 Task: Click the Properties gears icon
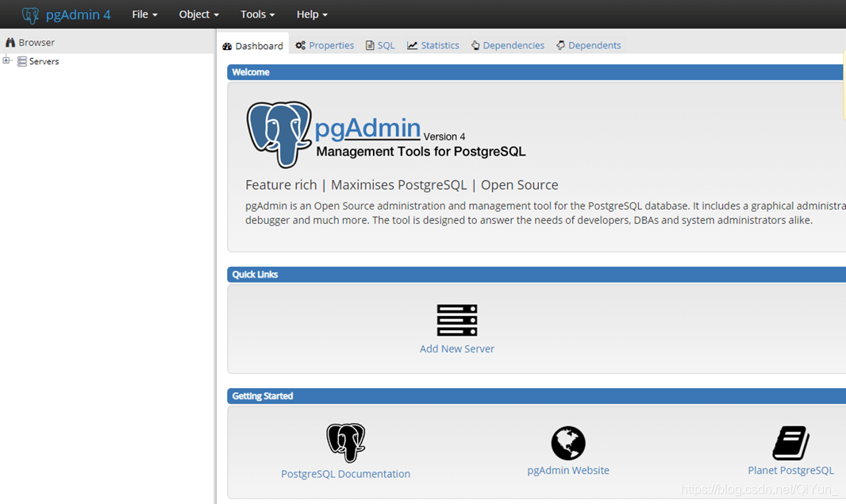(299, 45)
